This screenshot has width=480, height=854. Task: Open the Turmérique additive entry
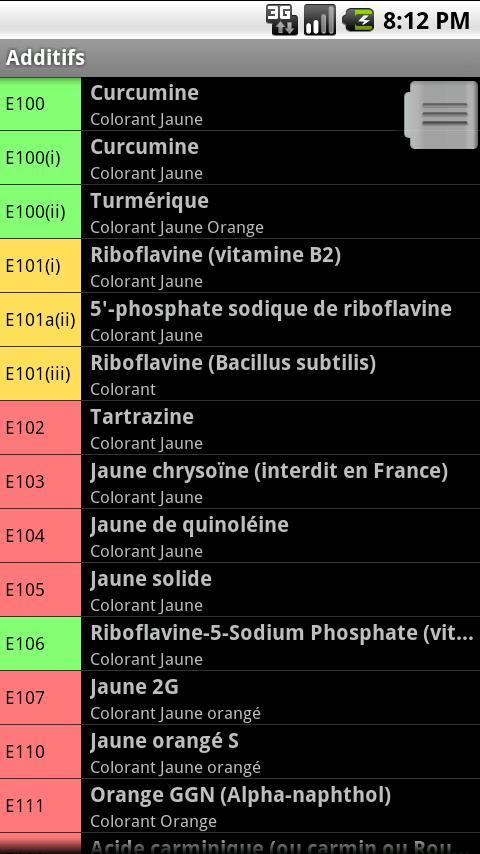(240, 212)
